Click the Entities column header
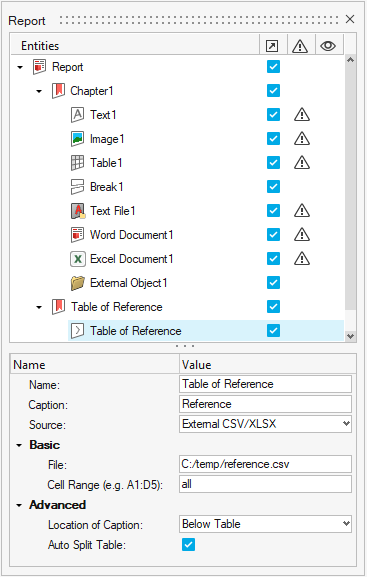The height and width of the screenshot is (577, 367). pyautogui.click(x=40, y=46)
